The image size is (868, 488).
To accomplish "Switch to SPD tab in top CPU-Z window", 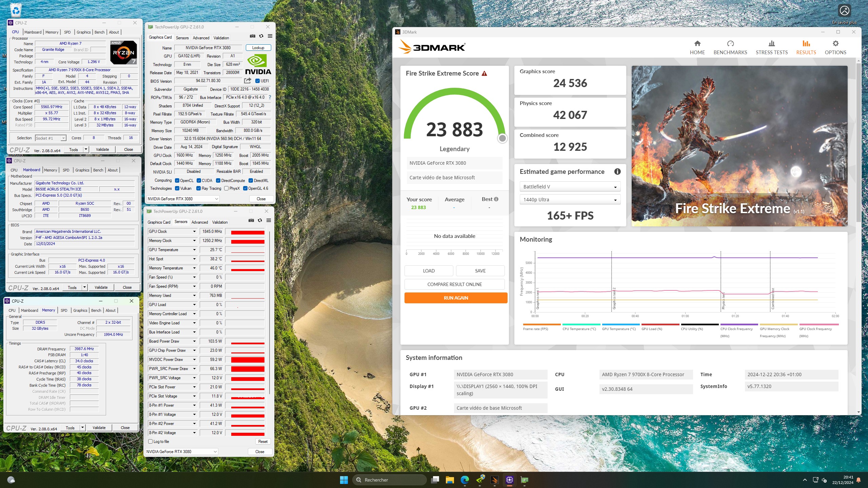I will tap(67, 32).
